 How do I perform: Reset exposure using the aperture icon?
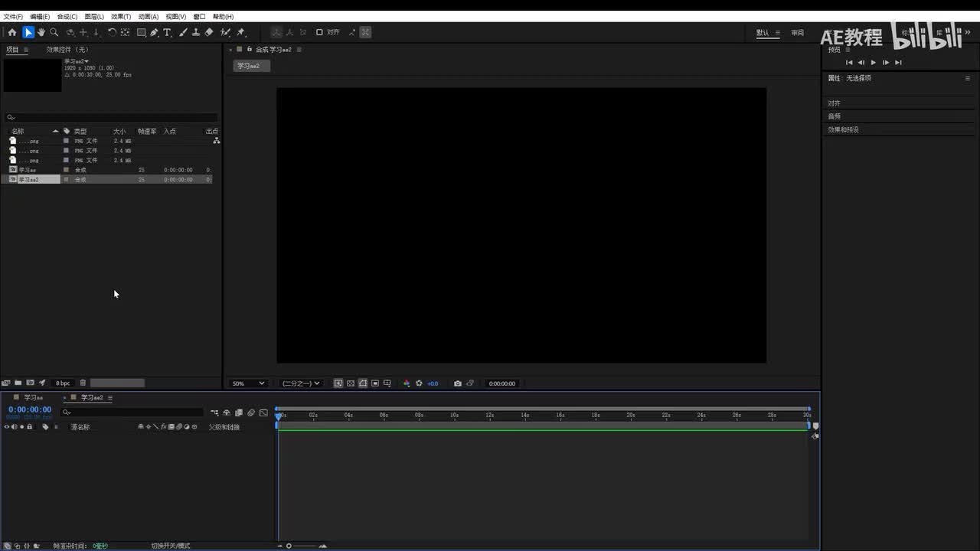pyautogui.click(x=419, y=383)
